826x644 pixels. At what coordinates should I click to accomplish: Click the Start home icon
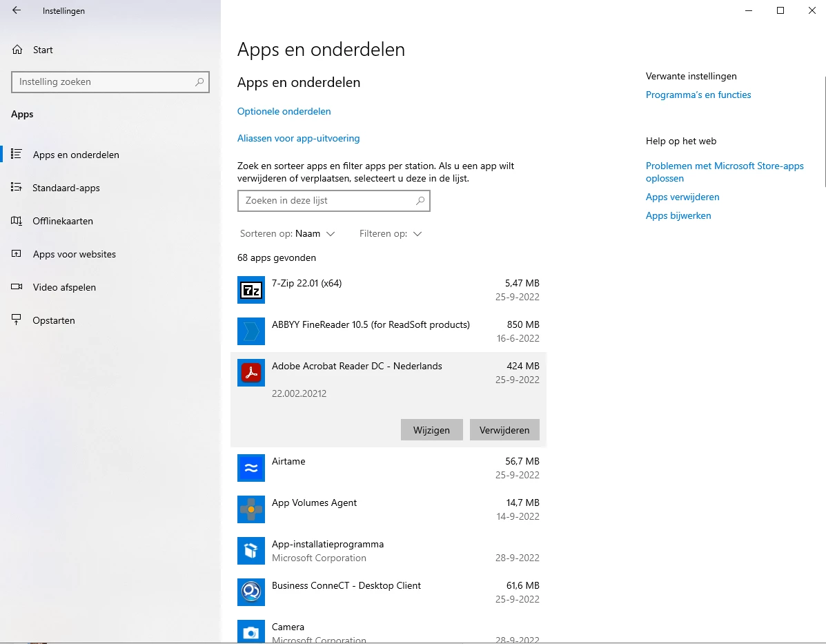[x=17, y=50]
